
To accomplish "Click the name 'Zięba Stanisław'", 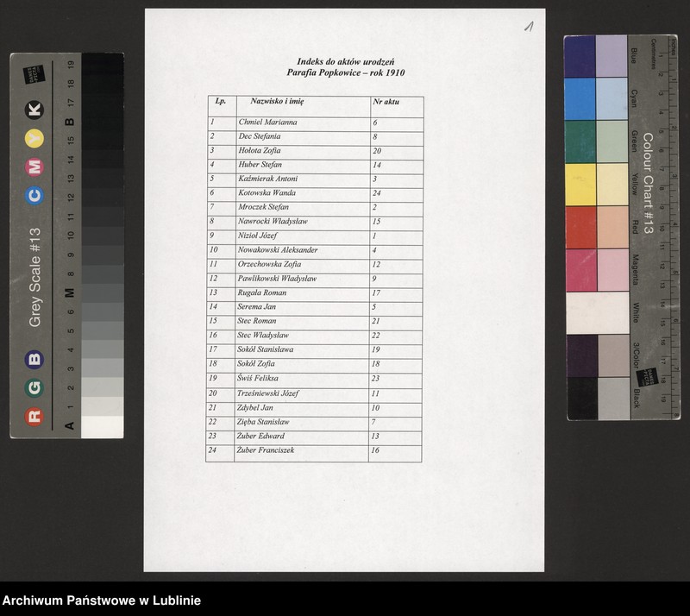I will 263,422.
